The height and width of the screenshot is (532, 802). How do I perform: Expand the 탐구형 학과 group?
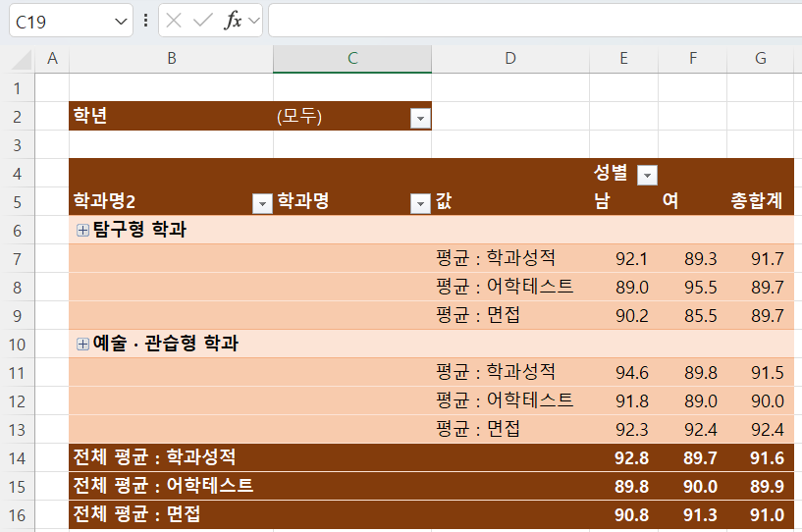pyautogui.click(x=82, y=230)
